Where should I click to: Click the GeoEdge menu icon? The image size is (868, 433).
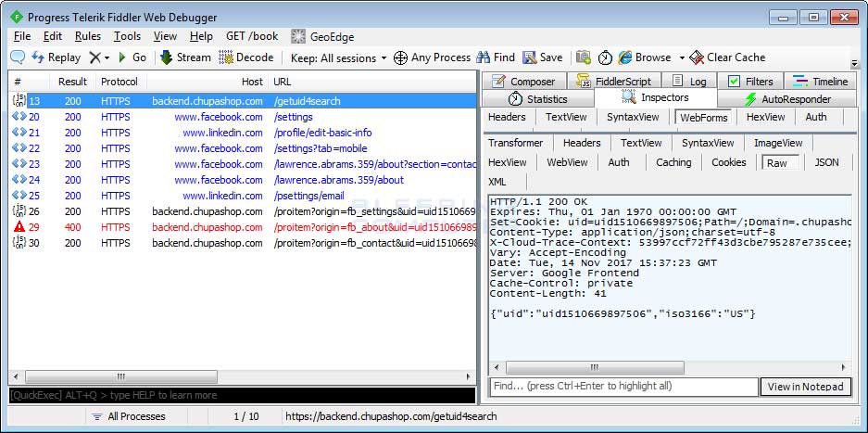(x=298, y=36)
